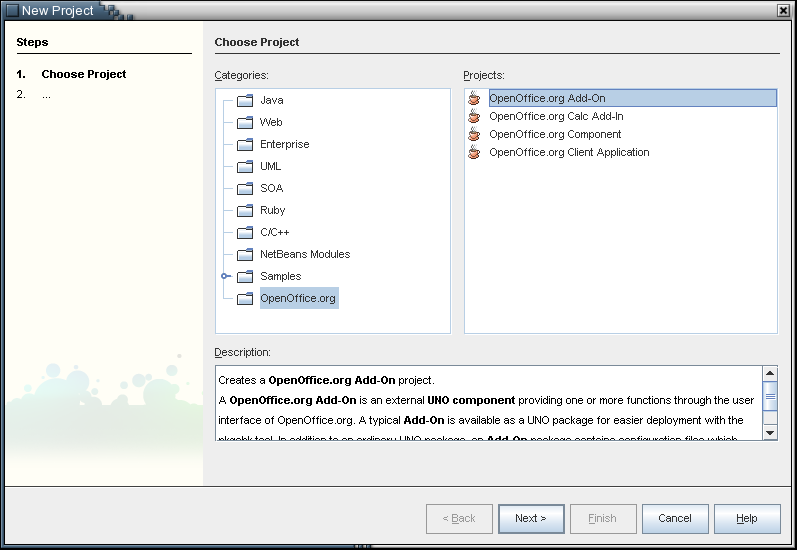The width and height of the screenshot is (797, 550).
Task: Click the New Project window title icon
Action: point(12,10)
